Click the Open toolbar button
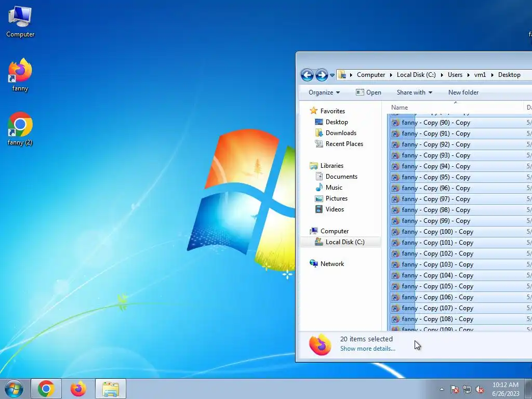The height and width of the screenshot is (399, 532). coord(368,92)
